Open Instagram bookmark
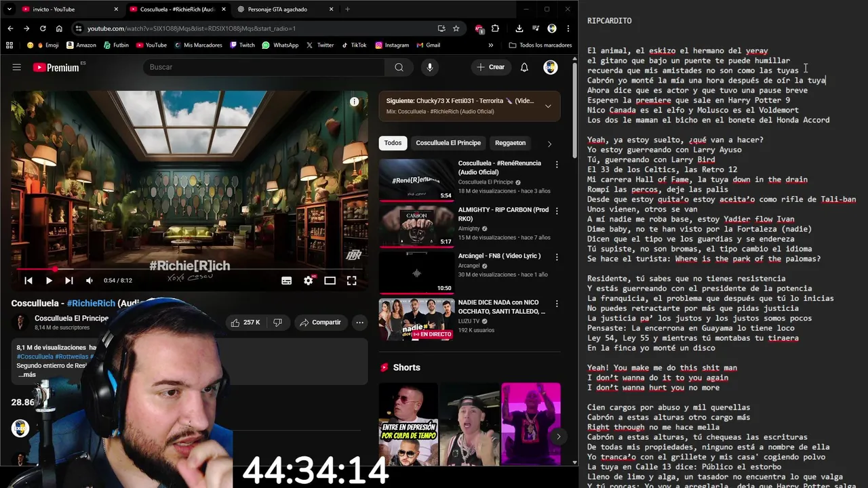Screen dimensions: 868x488 (391, 45)
